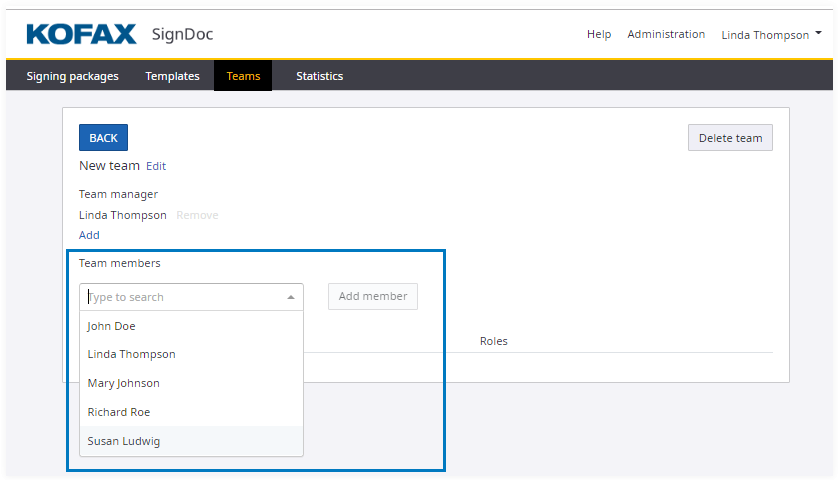Viewport: 839px width, 482px height.
Task: Remove Linda Thompson as team manager
Action: point(197,215)
